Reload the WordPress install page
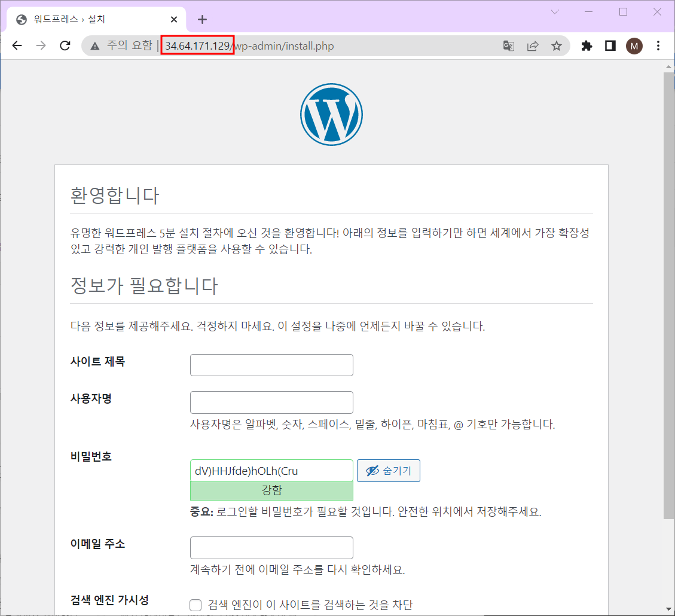Viewport: 675px width, 616px height. [x=65, y=45]
